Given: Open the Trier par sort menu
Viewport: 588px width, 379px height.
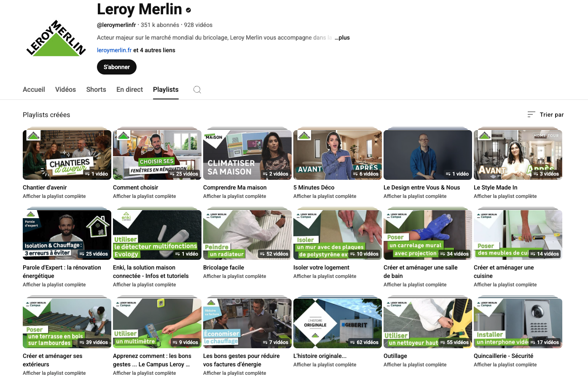Looking at the screenshot, I should pos(545,115).
